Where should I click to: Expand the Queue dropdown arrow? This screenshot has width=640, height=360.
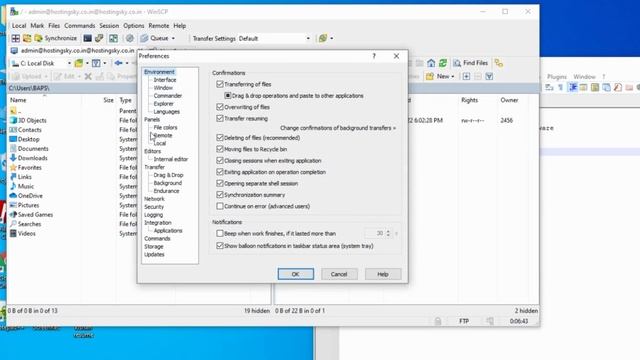(x=173, y=38)
